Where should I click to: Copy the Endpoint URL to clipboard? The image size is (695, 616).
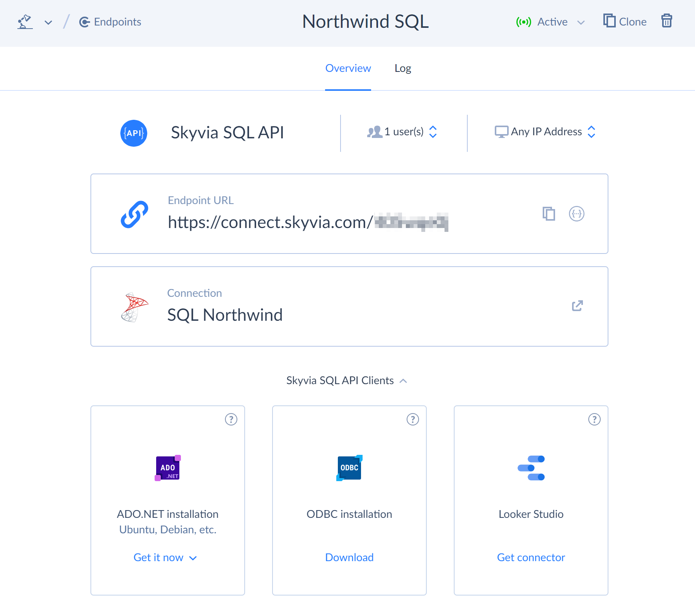(x=549, y=214)
